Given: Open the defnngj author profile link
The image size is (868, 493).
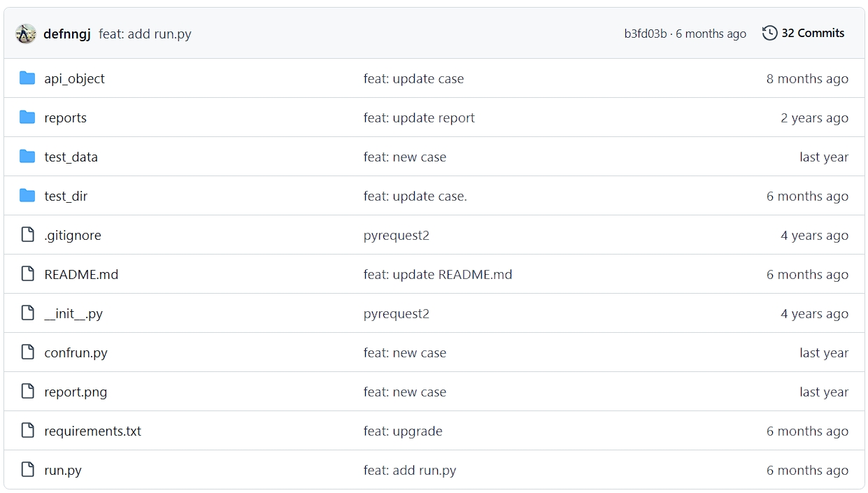Looking at the screenshot, I should click(67, 34).
